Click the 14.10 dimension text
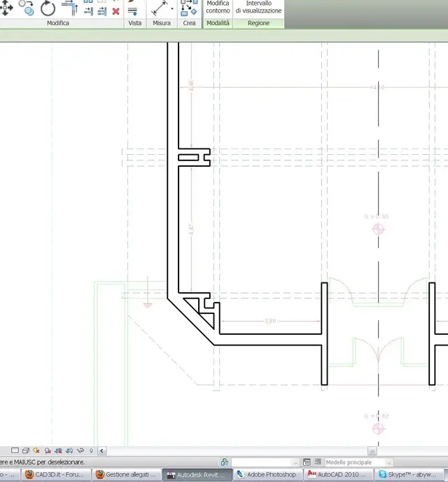The image size is (448, 482). 377,88
